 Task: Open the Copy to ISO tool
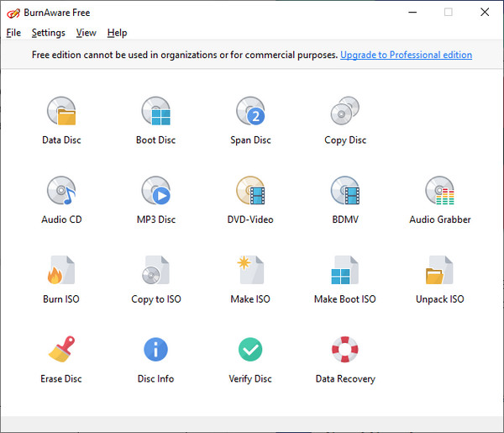point(156,270)
